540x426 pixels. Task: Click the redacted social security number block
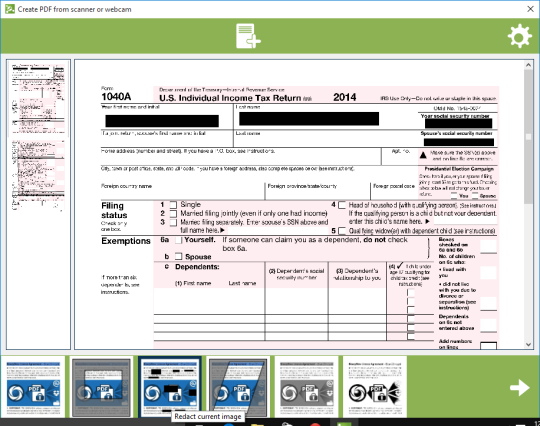coord(458,123)
